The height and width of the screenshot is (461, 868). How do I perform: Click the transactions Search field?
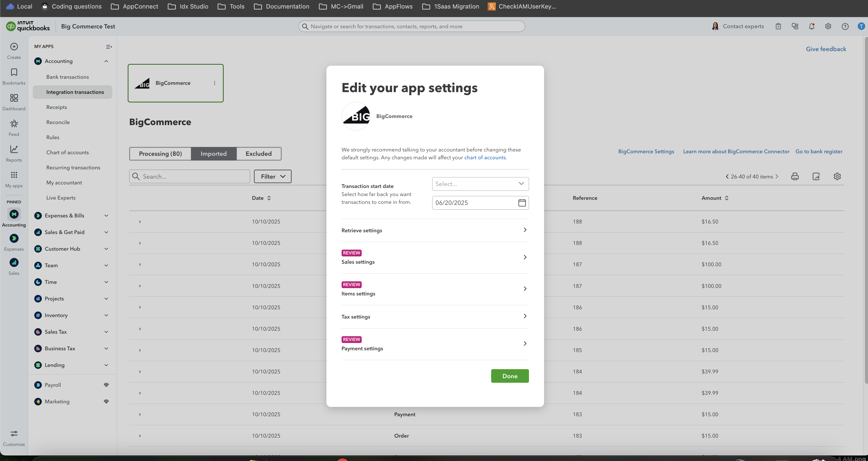point(189,176)
